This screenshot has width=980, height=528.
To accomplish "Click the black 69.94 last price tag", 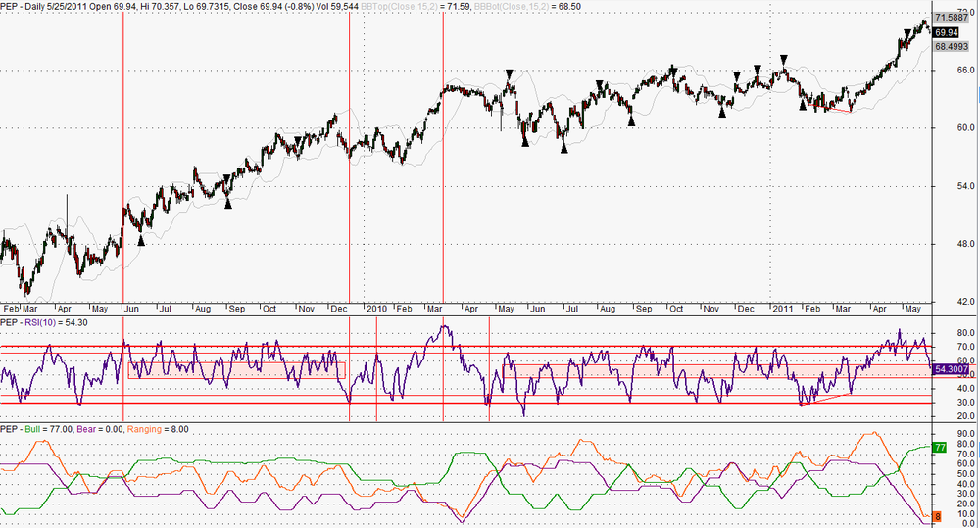I will [947, 32].
